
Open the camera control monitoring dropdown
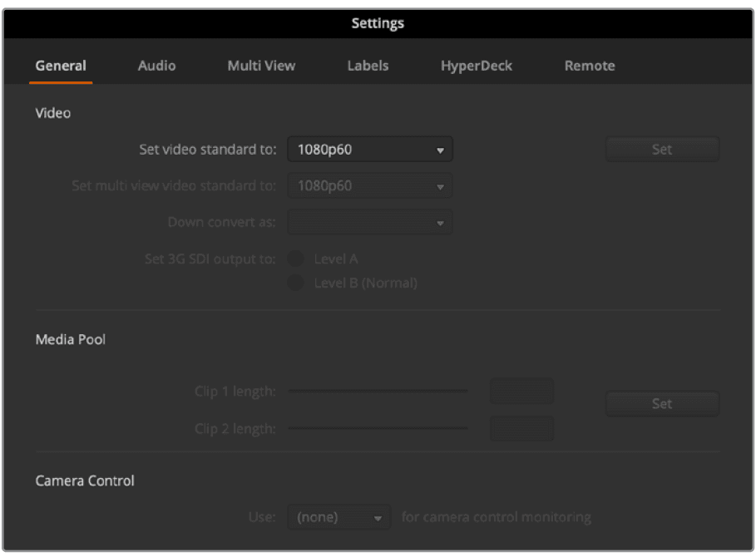pos(338,516)
